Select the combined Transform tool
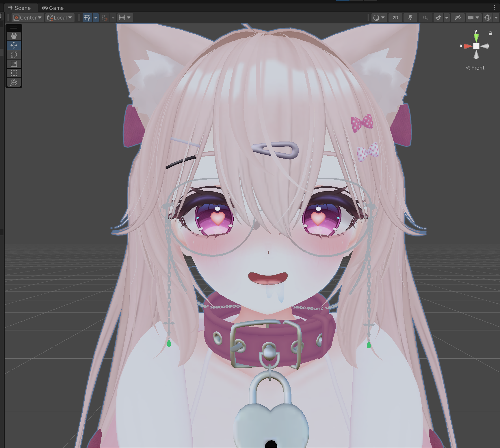Screen dimensions: 500x448 pos(14,82)
